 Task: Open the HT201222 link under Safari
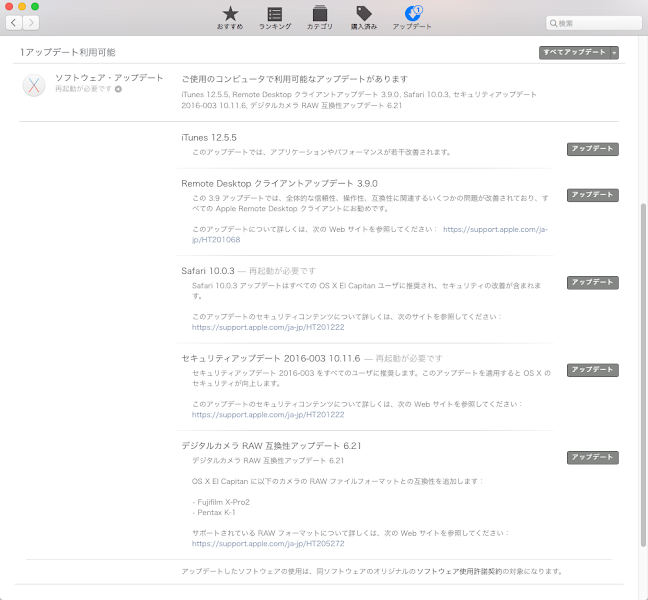coord(268,327)
